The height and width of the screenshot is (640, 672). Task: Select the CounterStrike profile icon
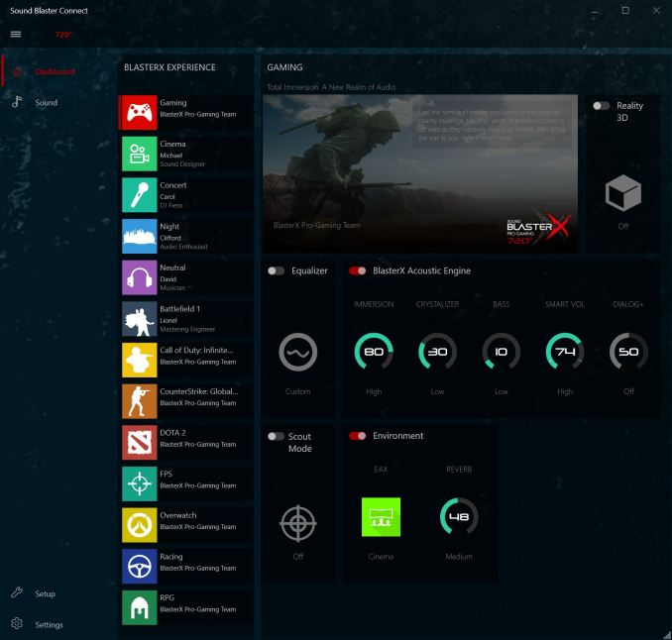pos(140,401)
